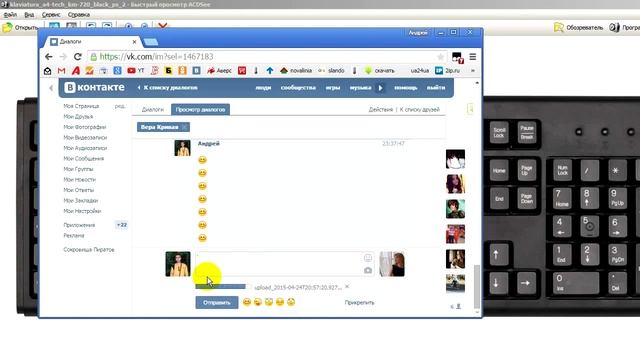Click Андрей's avatar in message
Image resolution: width=640 pixels, height=360 pixels.
[x=182, y=148]
